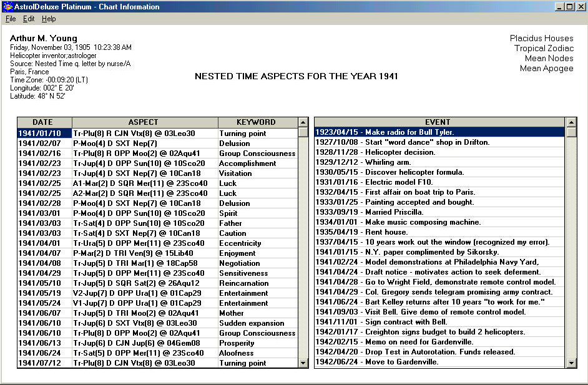This screenshot has height=385, width=588.
Task: Click the events list scroll-up arrow
Action: tap(571, 122)
